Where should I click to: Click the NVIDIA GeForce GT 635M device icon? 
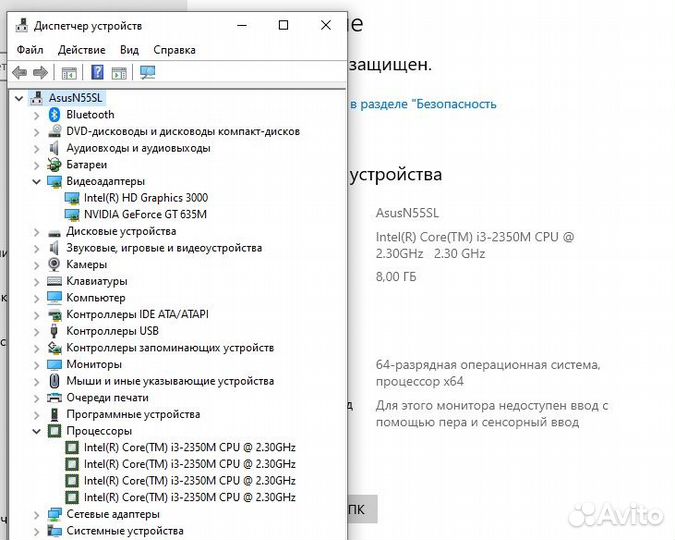72,214
